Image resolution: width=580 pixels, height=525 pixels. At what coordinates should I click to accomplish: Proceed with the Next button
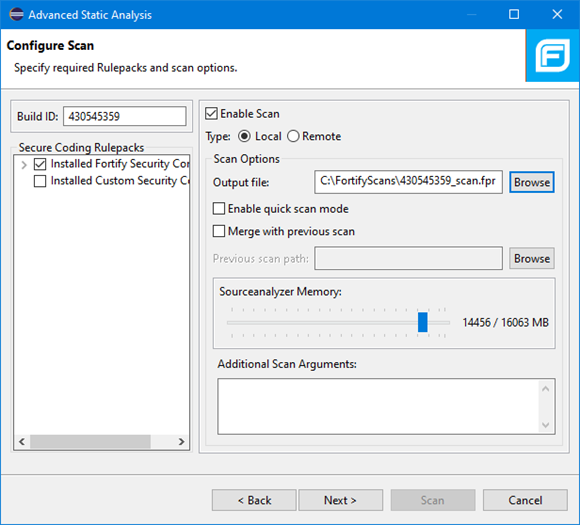pyautogui.click(x=340, y=500)
